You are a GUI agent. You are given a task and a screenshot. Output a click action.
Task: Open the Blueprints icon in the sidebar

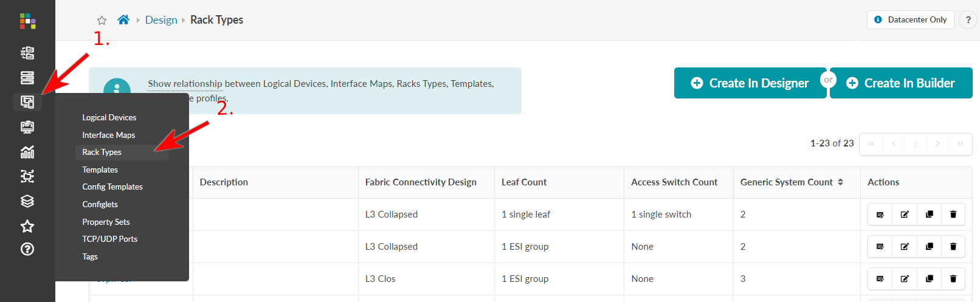click(x=27, y=53)
